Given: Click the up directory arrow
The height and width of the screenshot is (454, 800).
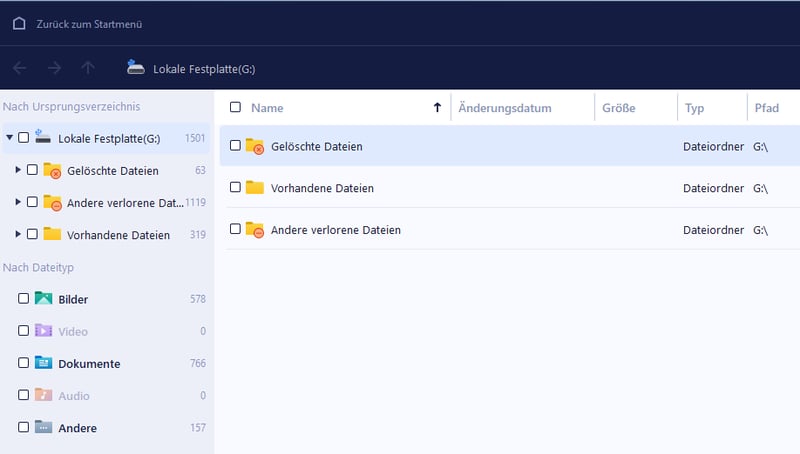Looking at the screenshot, I should (88, 68).
